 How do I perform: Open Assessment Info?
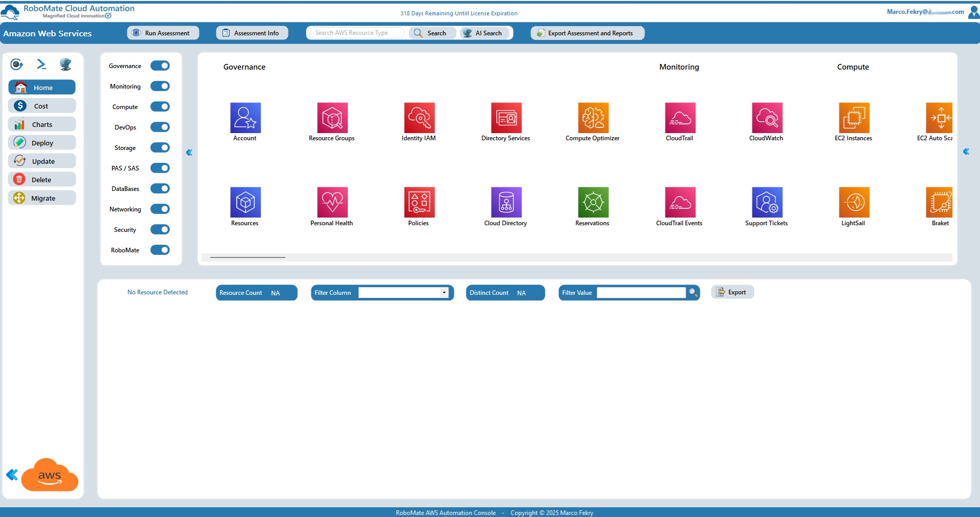pyautogui.click(x=252, y=33)
